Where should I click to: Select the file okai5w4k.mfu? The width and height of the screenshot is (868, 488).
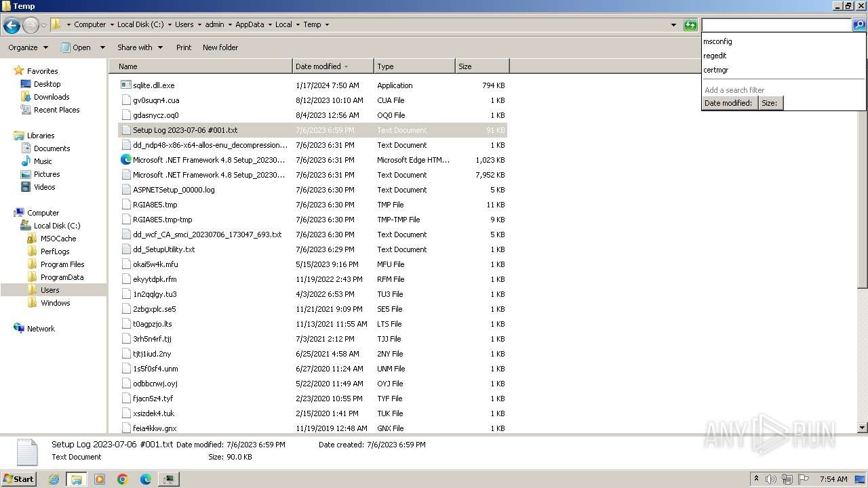(155, 264)
